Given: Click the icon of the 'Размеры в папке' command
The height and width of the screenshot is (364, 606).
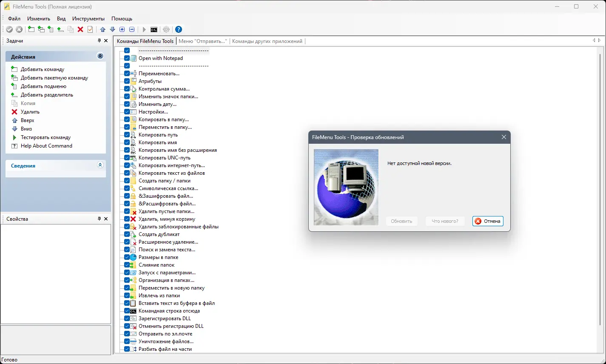Looking at the screenshot, I should pyautogui.click(x=133, y=257).
